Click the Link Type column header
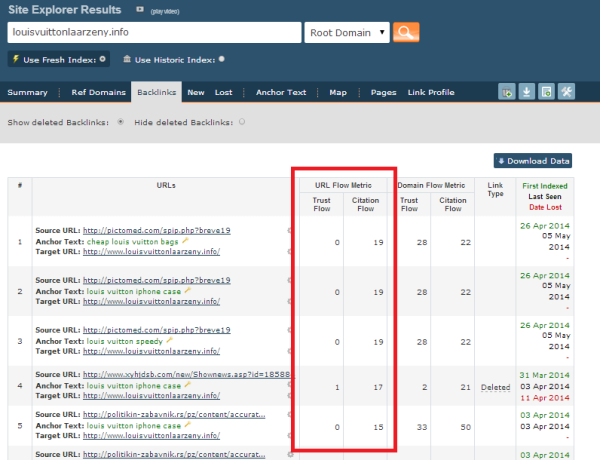600x460 pixels. [495, 189]
